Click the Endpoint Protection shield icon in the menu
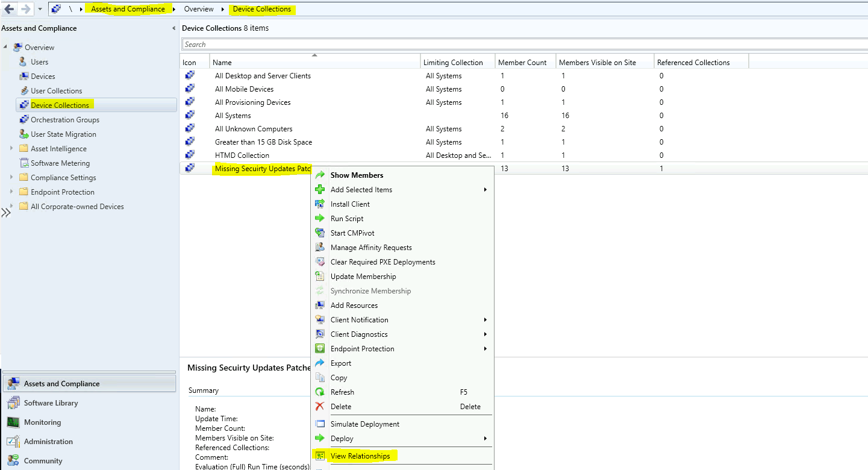Viewport: 868px width, 470px height. [320, 349]
